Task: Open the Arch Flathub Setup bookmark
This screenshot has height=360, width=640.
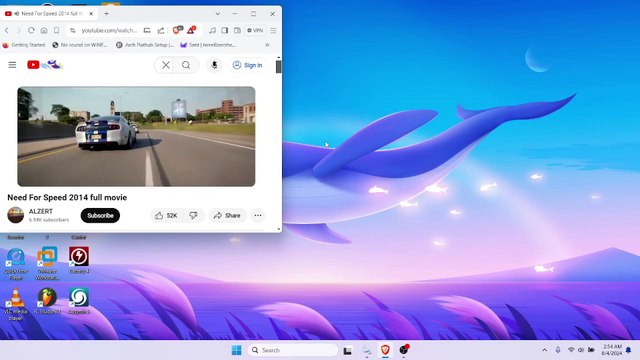Action: coord(145,45)
